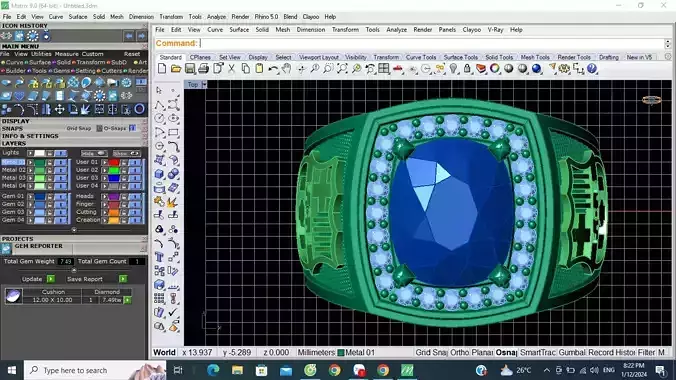Click the Print icon in the toolbar

point(203,69)
